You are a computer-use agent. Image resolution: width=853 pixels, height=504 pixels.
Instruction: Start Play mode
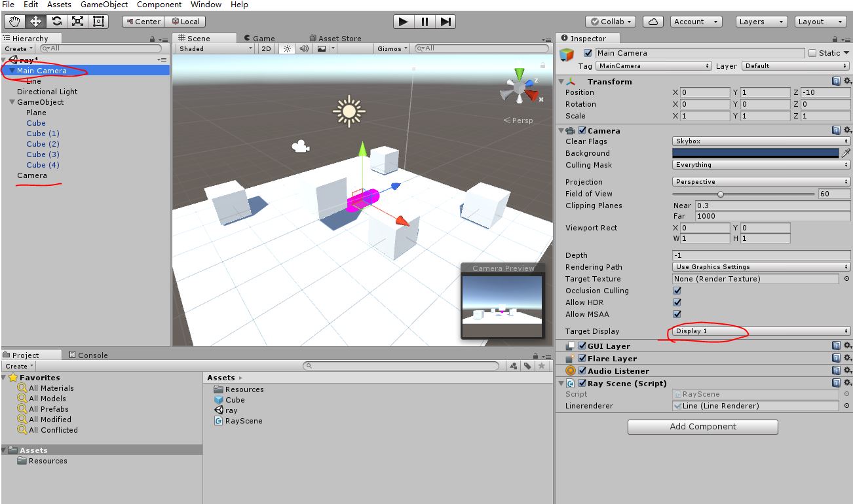(x=404, y=22)
